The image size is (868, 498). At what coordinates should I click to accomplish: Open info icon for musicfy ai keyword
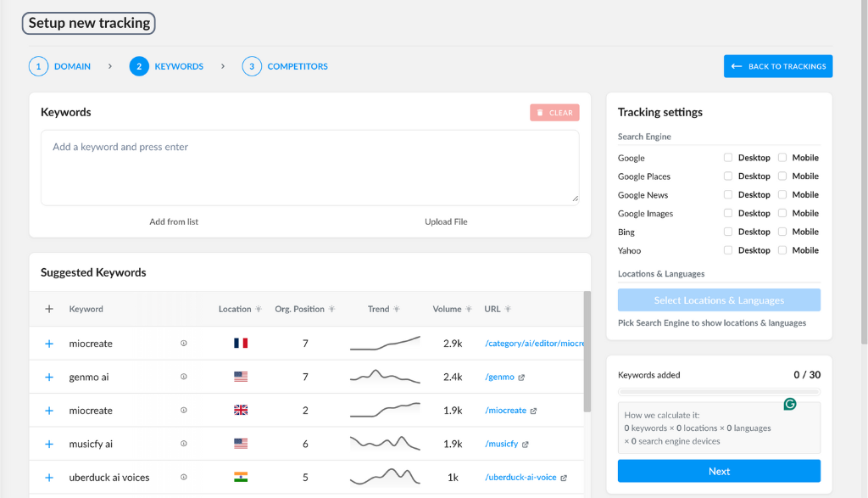pos(184,444)
